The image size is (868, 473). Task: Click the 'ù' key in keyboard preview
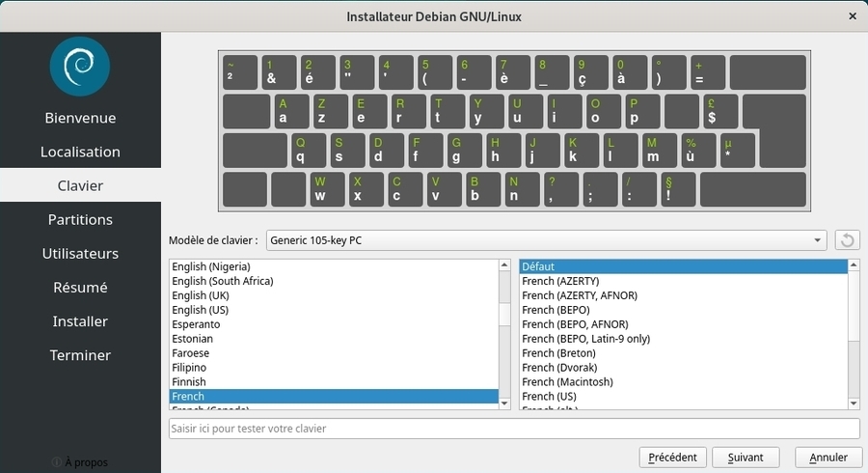(698, 150)
